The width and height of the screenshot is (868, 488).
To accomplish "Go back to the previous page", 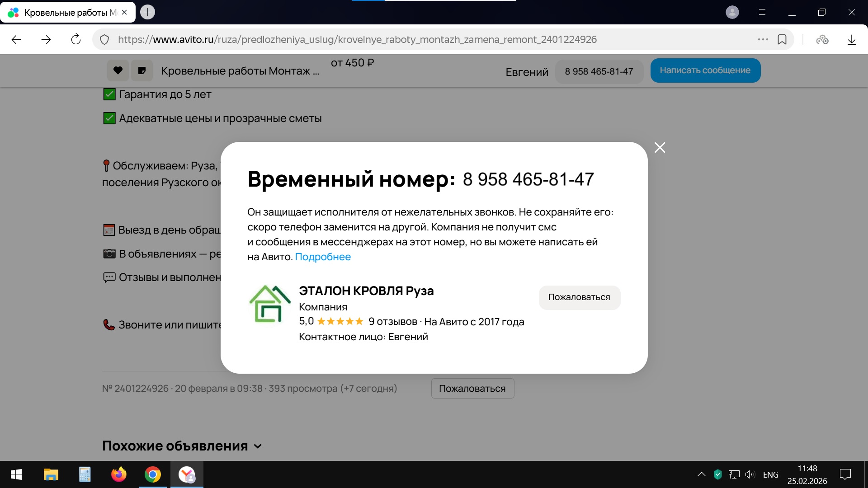I will tap(16, 39).
